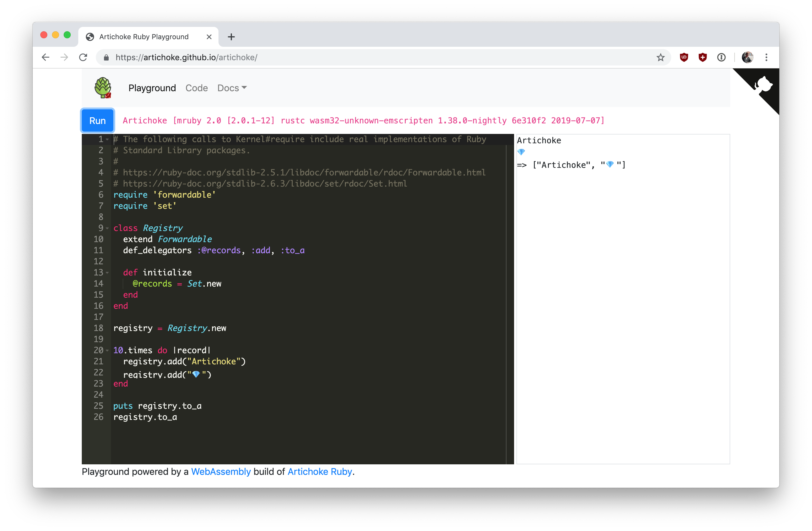Collapse the def initialize fold arrow

tap(107, 273)
